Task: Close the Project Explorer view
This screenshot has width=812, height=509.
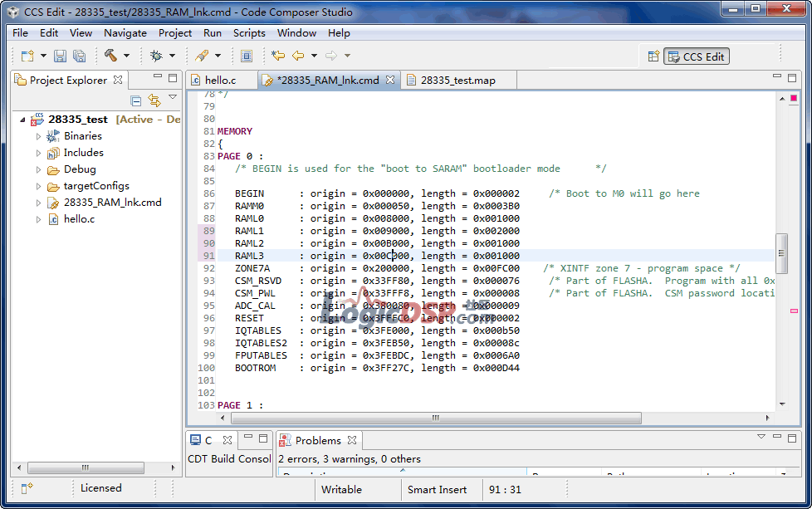Action: [x=118, y=80]
